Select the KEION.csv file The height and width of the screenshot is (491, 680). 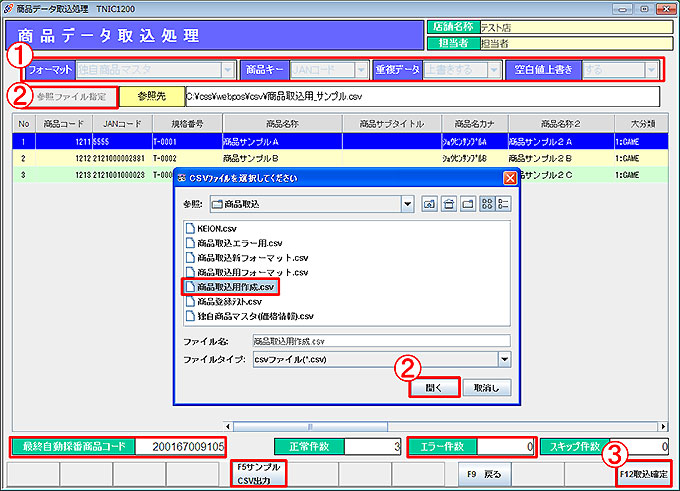point(211,228)
